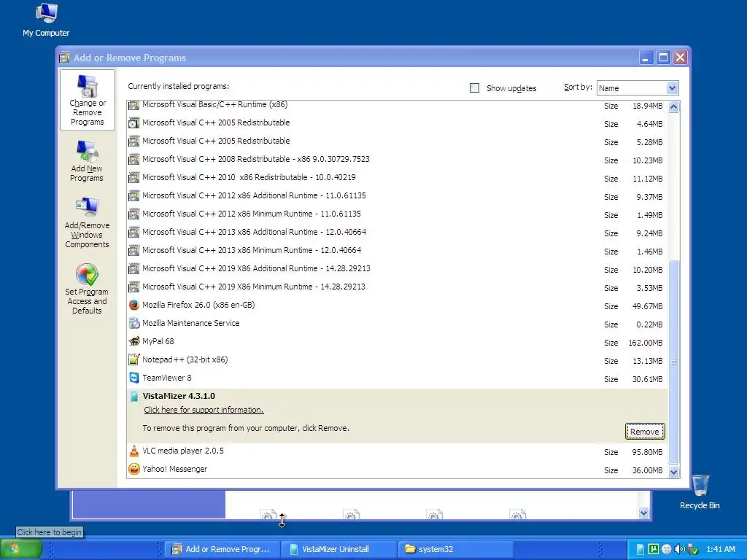Click volume speaker tray icon
The image size is (747, 560).
tap(680, 549)
